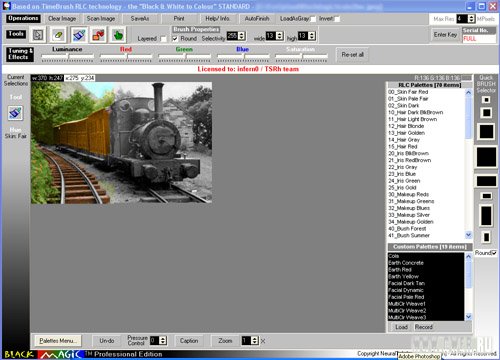Image resolution: width=500 pixels, height=360 pixels.
Task: Choose the small tall rectangle quick brush
Action: (486, 237)
